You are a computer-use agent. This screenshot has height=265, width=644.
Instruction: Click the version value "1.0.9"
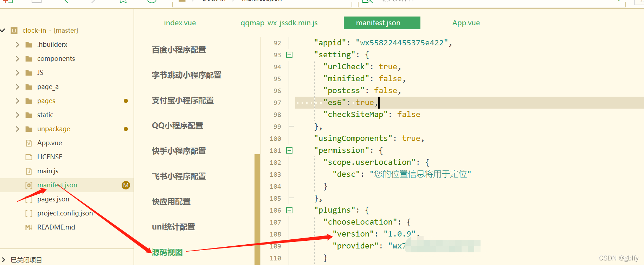(400, 234)
